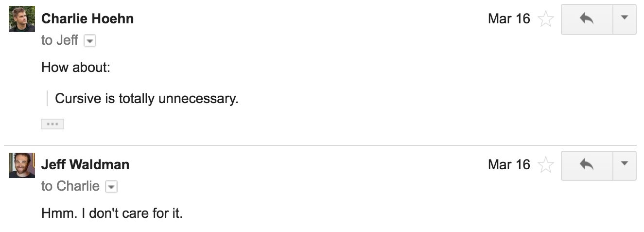Star Charlie Hoehn's Mar 16 message
The image size is (644, 232).
pyautogui.click(x=546, y=19)
